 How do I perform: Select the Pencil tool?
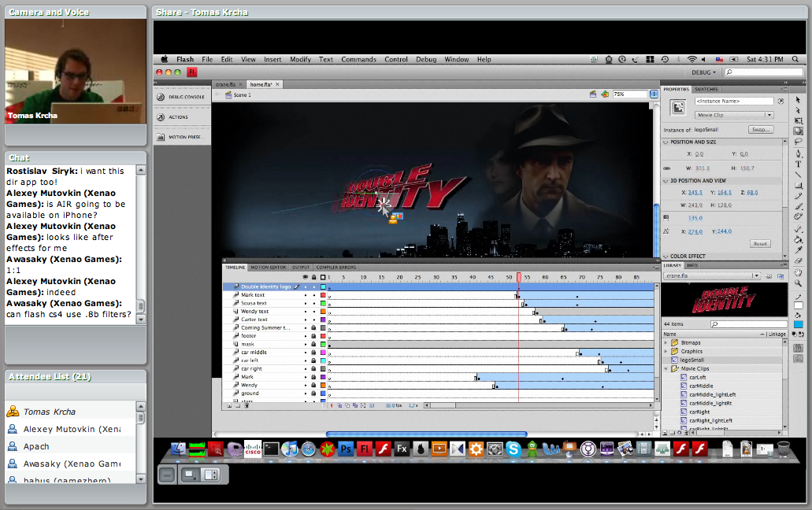(x=798, y=196)
